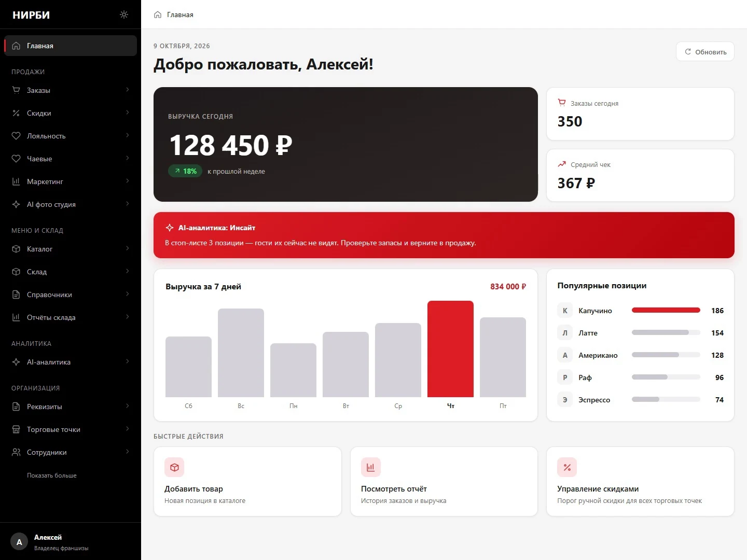Image resolution: width=747 pixels, height=560 pixels.
Task: Click the box icon beside Каталог
Action: point(16,249)
